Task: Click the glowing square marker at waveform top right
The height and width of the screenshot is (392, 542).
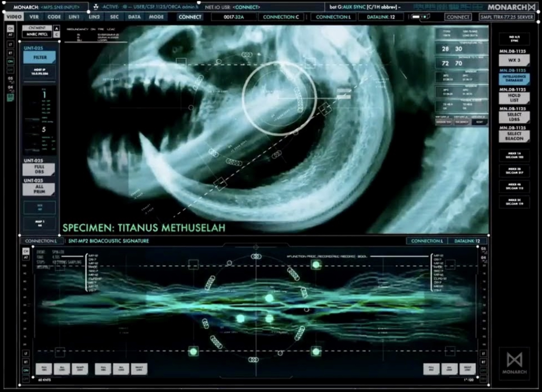Action: click(x=316, y=264)
